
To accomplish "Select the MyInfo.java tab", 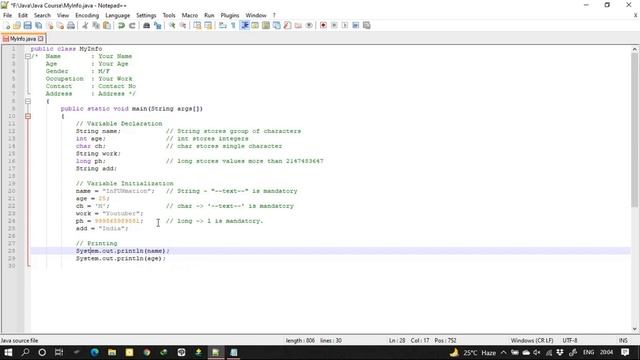I will [x=24, y=39].
